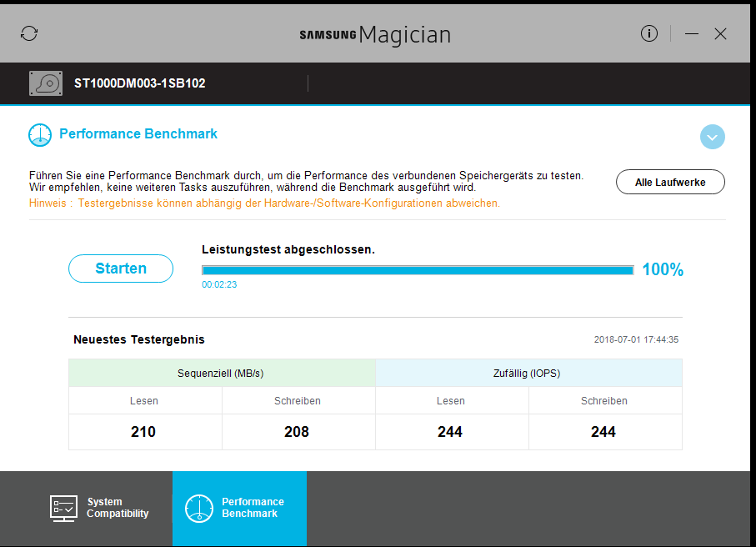This screenshot has height=547, width=756.
Task: Click the Performance Benchmark section title
Action: pyautogui.click(x=138, y=133)
